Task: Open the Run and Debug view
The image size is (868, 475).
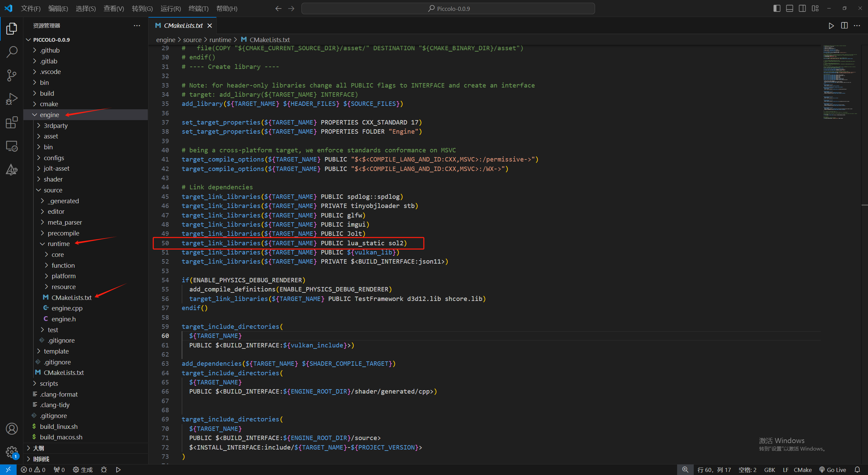Action: coord(12,99)
